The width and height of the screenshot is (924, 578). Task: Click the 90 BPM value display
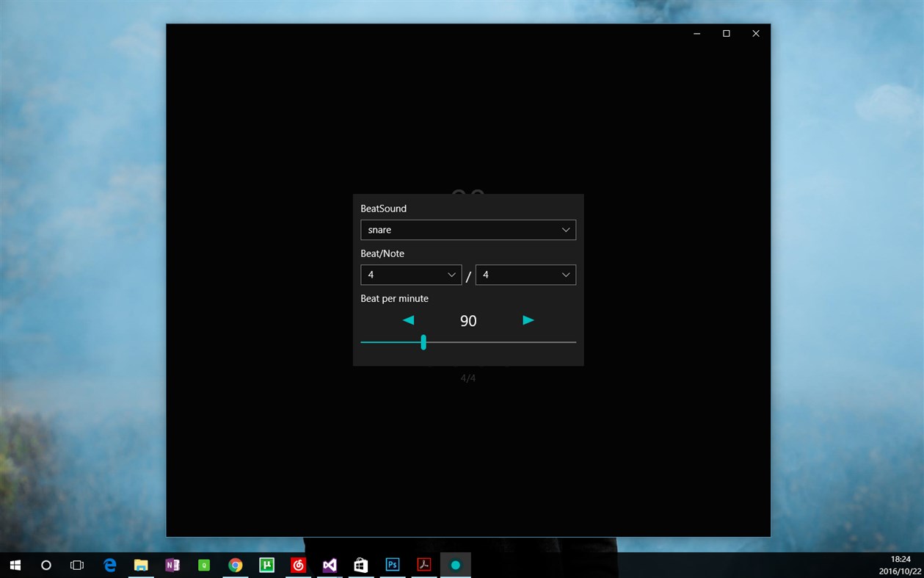pos(468,320)
